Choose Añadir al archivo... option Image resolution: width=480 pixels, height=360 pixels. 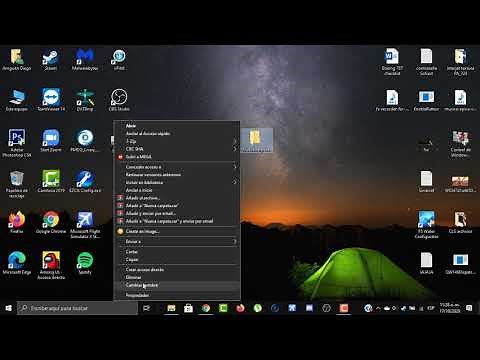[177, 198]
